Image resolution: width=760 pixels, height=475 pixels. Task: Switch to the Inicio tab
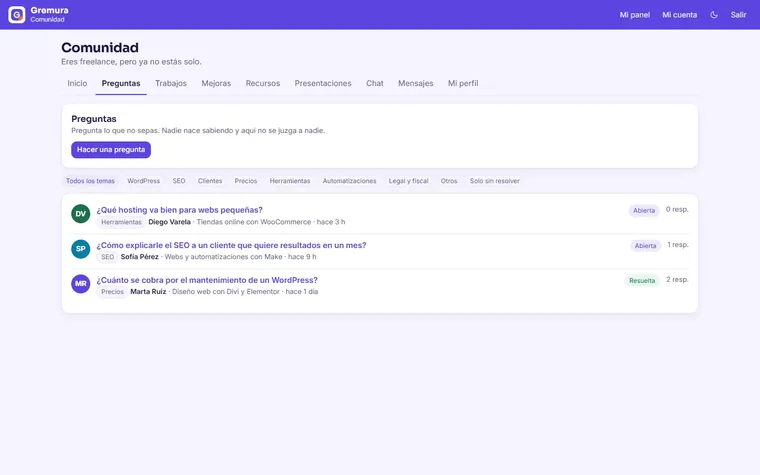(x=77, y=83)
